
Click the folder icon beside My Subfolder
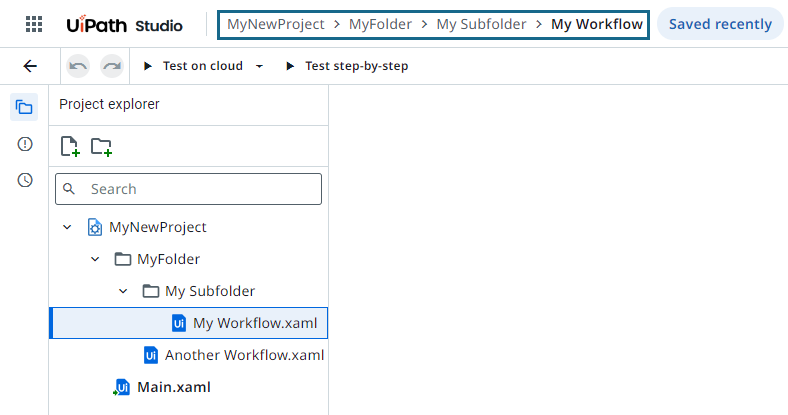pyautogui.click(x=151, y=291)
